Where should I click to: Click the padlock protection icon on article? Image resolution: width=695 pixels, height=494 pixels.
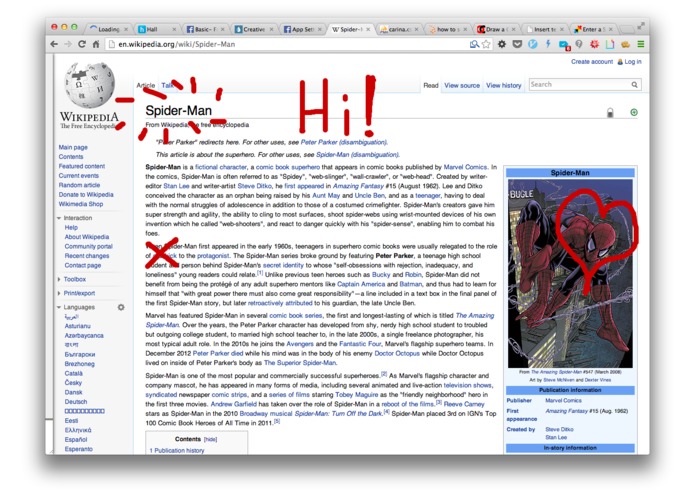point(610,113)
